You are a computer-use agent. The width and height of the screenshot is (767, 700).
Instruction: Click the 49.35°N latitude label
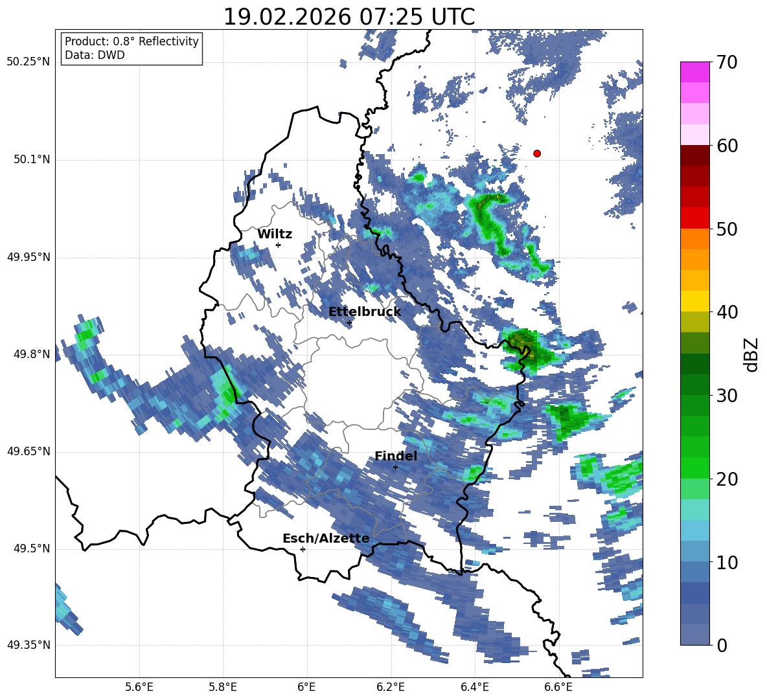(x=29, y=645)
